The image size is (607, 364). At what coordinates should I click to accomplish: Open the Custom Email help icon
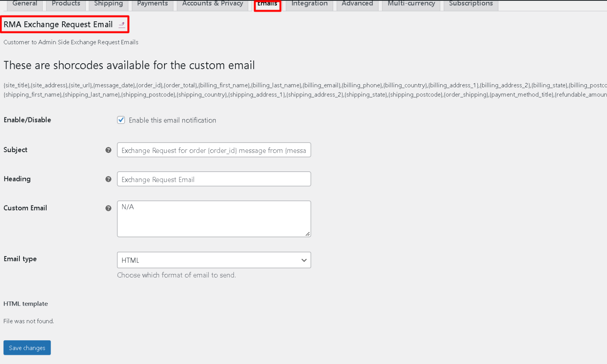click(108, 208)
